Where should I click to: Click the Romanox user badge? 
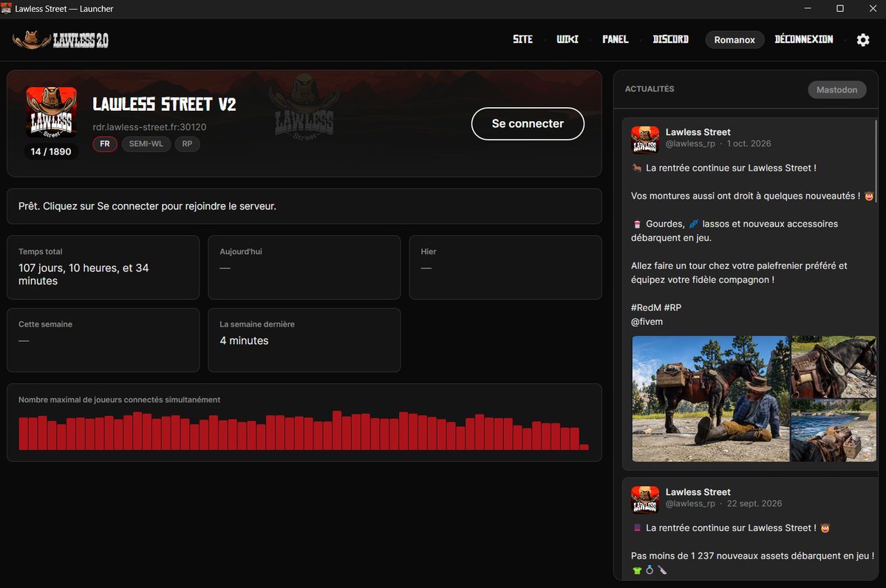point(735,40)
